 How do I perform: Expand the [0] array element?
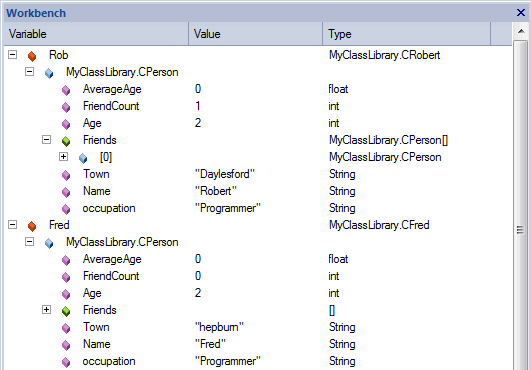63,156
